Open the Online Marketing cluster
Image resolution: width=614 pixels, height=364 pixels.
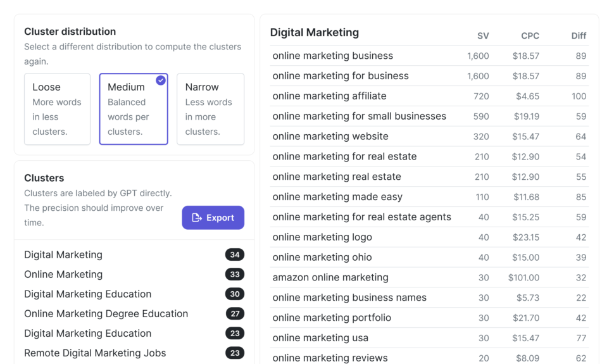134,274
